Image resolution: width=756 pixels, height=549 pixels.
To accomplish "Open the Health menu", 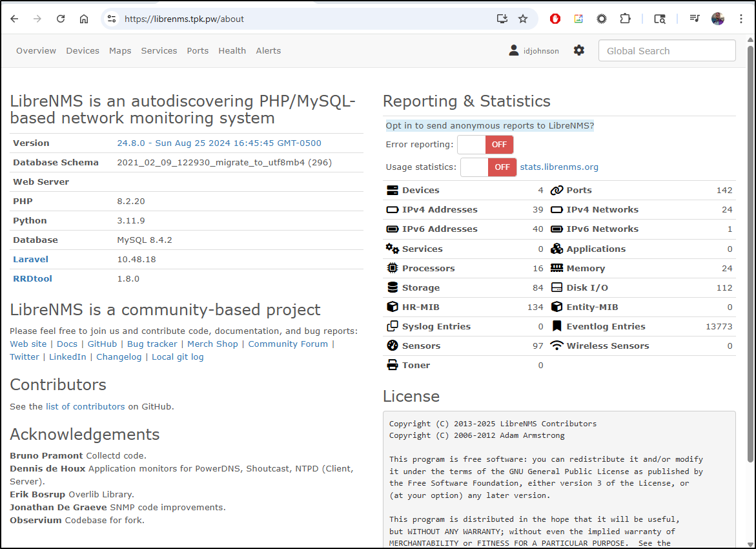I will (232, 50).
